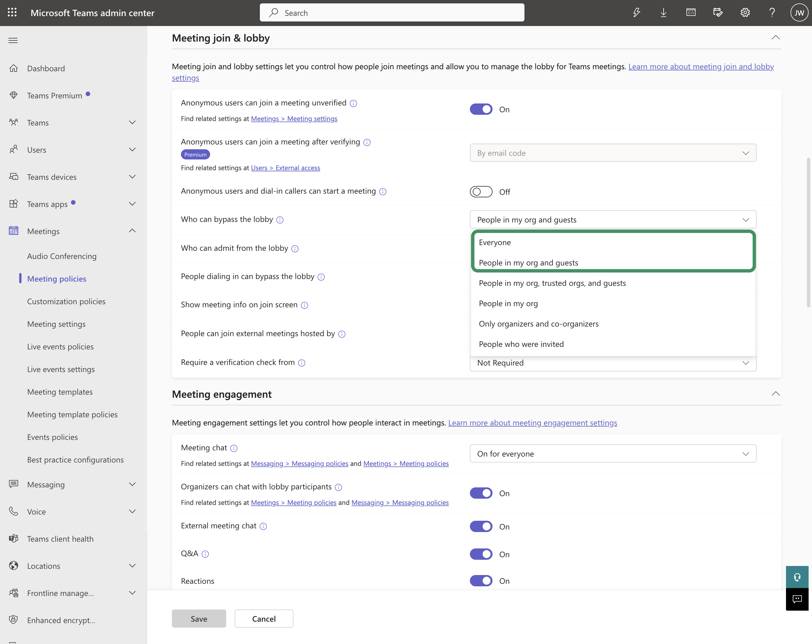The width and height of the screenshot is (812, 644).
Task: Open the JW account avatar
Action: [799, 13]
